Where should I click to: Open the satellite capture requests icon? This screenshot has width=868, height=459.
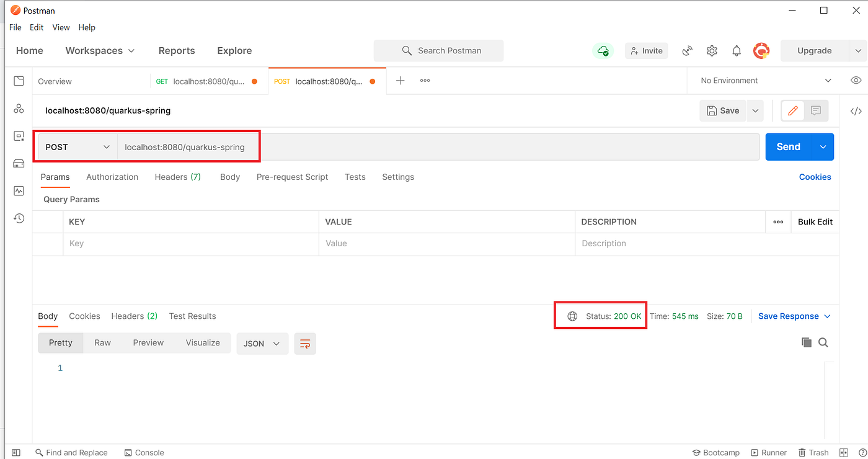687,51
